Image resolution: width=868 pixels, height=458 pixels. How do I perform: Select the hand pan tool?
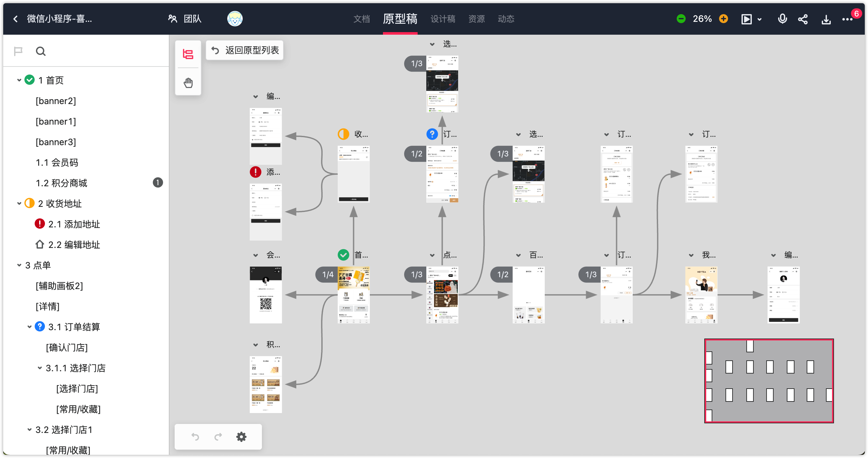click(188, 83)
